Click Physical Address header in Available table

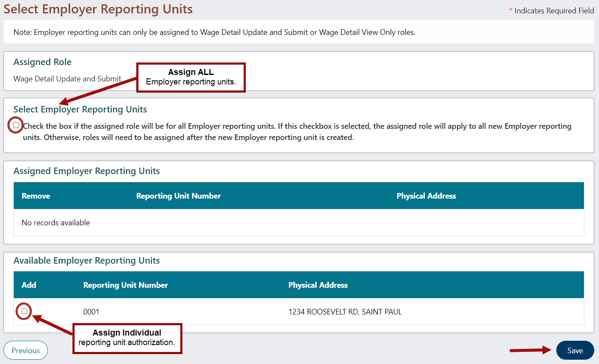click(318, 285)
